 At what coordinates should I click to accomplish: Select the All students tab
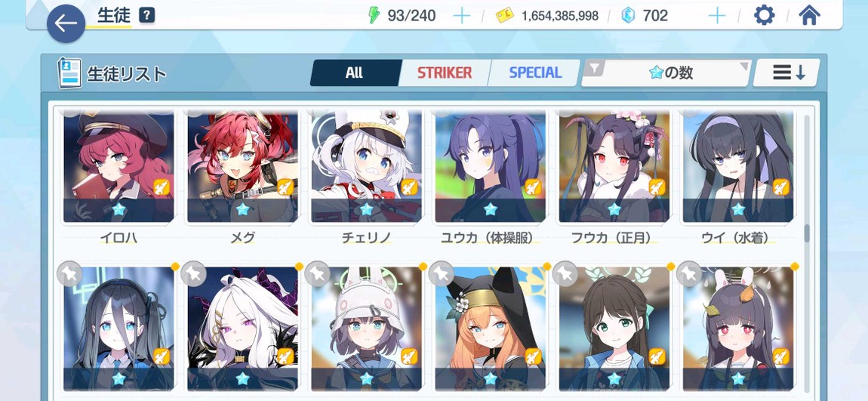tap(354, 73)
